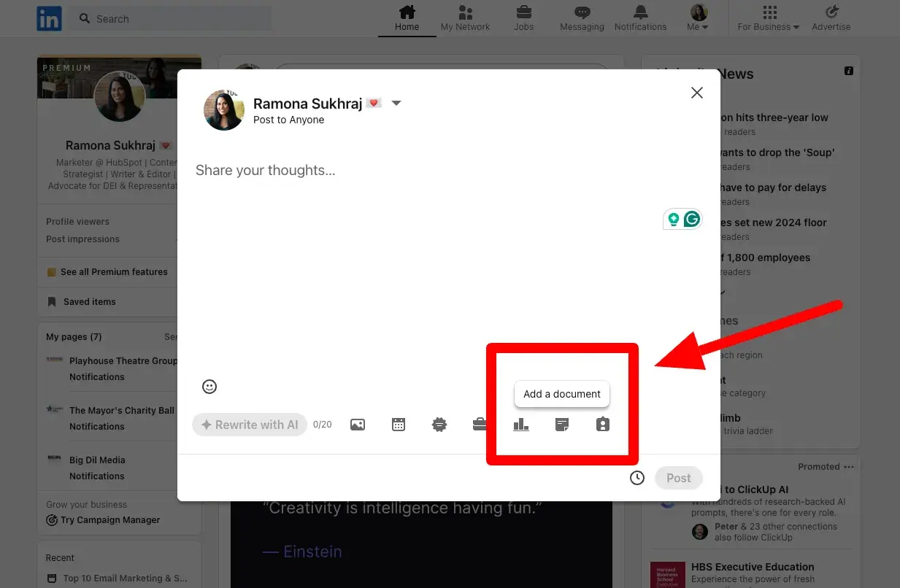Find an expert with the badge icon

tap(602, 425)
